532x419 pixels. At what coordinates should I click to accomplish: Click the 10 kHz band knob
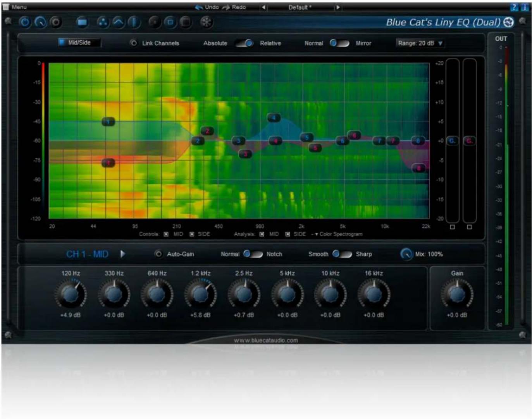pos(330,294)
